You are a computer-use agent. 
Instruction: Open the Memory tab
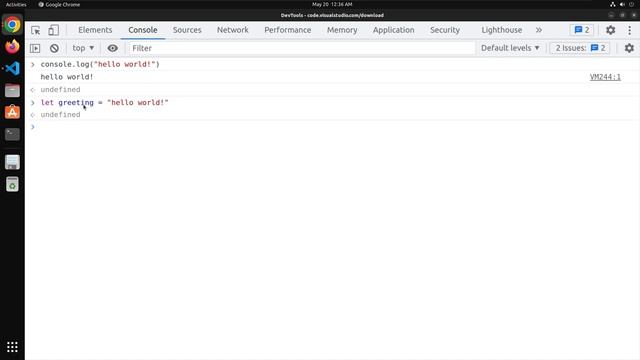click(342, 30)
